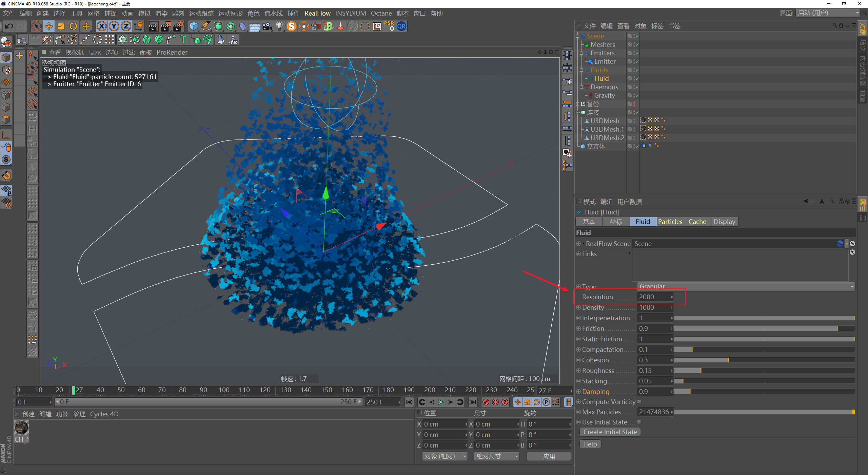Click the Help button
The image size is (868, 475).
click(590, 444)
